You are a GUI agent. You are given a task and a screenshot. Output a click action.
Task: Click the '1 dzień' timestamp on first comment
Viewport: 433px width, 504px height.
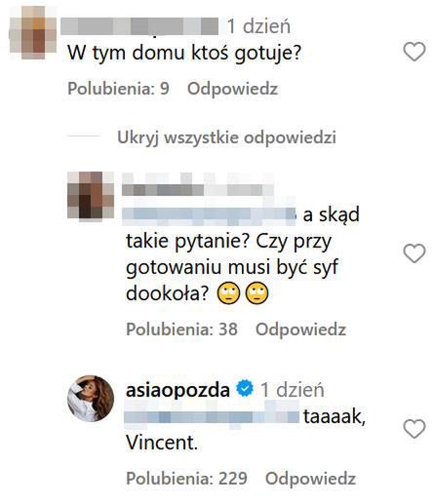click(258, 26)
